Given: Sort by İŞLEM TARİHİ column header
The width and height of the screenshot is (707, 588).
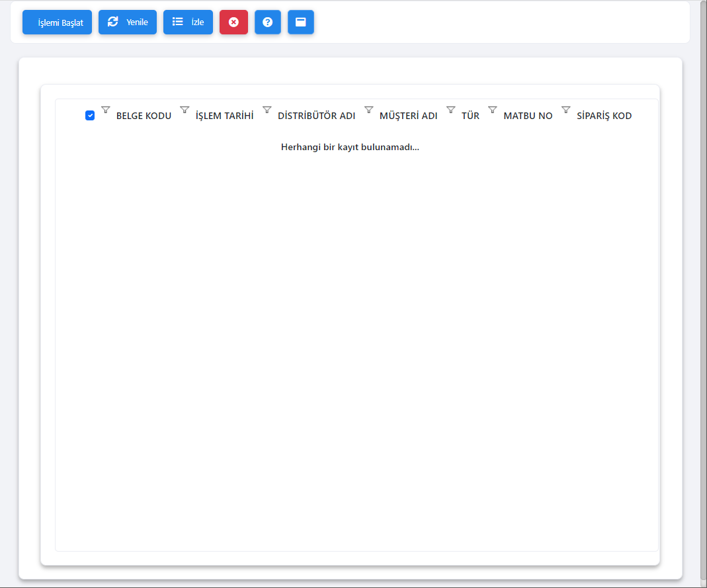Looking at the screenshot, I should point(224,116).
